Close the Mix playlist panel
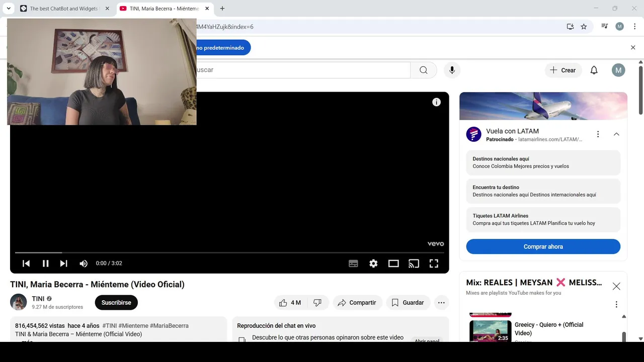This screenshot has height=362, width=644. (x=616, y=286)
